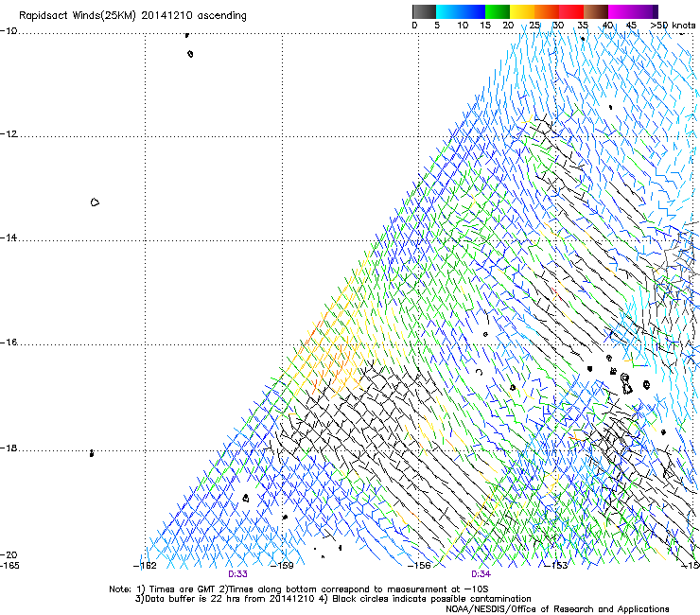The image size is (700, 615).
Task: Click the 'Rapidsact Winds(25KM) 20141210 ascending' title
Action: tap(132, 16)
